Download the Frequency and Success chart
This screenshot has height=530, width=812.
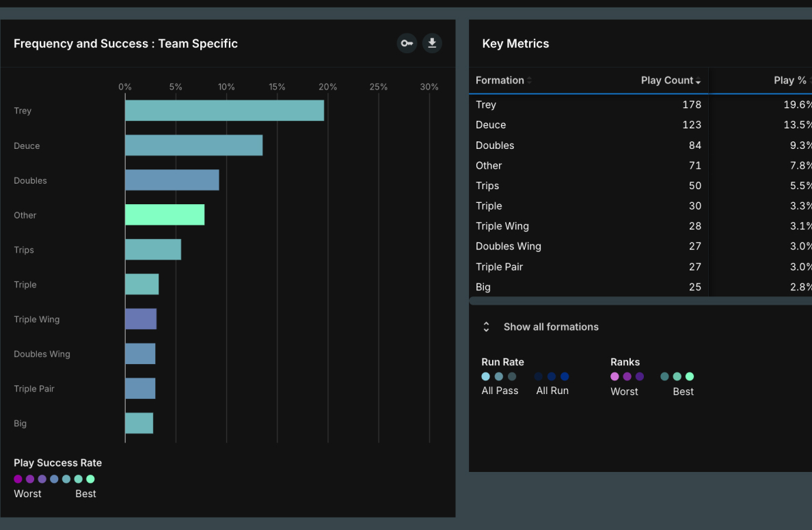pyautogui.click(x=431, y=43)
